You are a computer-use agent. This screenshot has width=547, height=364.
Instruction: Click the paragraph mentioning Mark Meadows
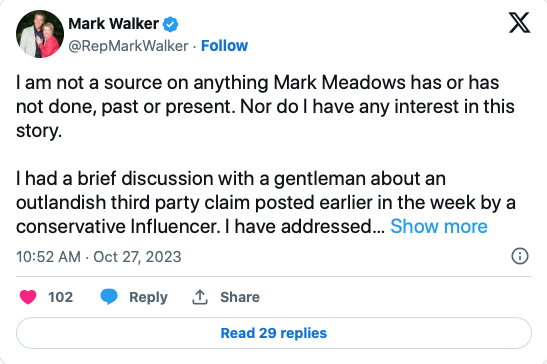265,106
